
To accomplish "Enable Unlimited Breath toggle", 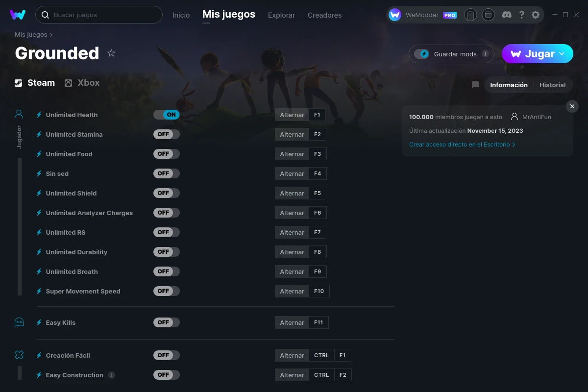I will [167, 271].
